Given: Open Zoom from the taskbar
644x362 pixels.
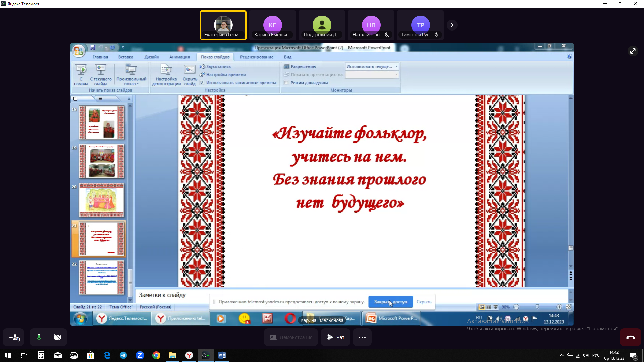Looking at the screenshot, I should pos(140,355).
